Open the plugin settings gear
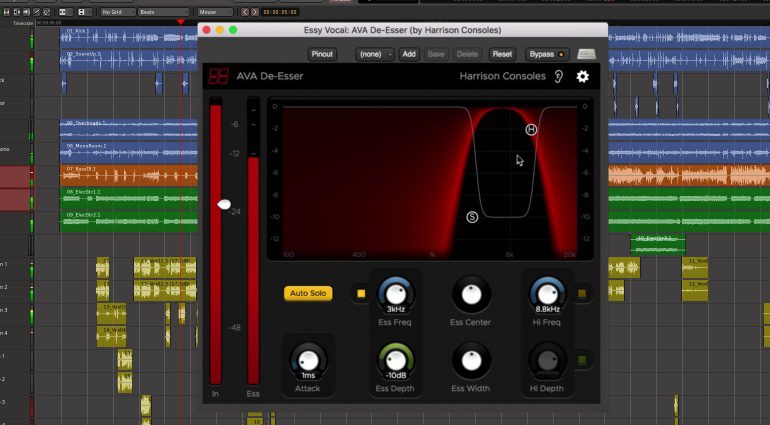770x425 pixels. 583,76
